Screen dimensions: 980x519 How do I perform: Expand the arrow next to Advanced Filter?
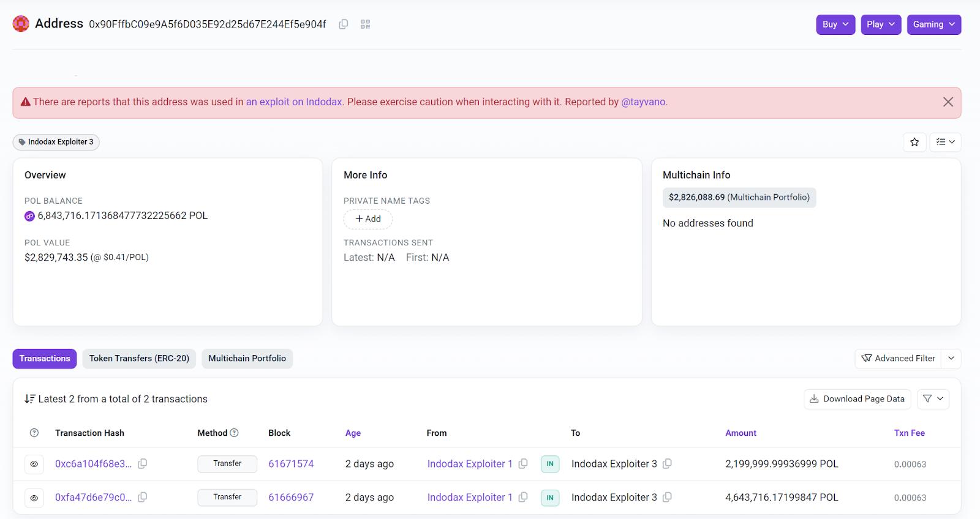click(x=951, y=359)
